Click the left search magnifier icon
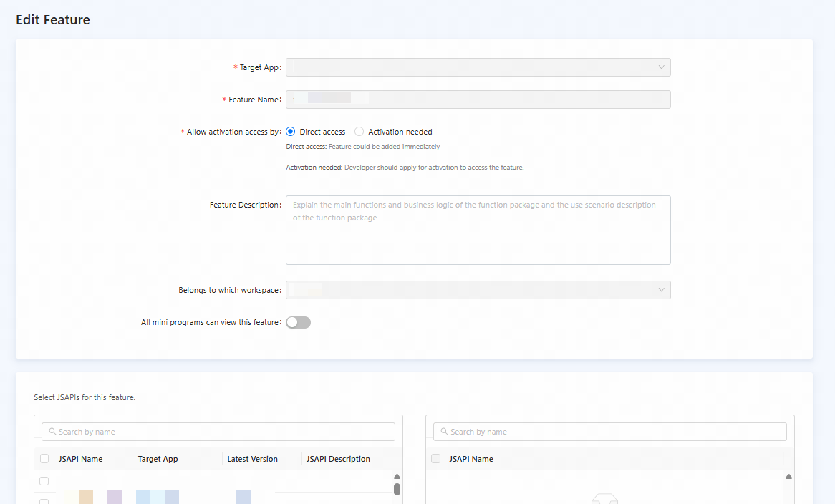The width and height of the screenshot is (835, 504). (x=52, y=432)
